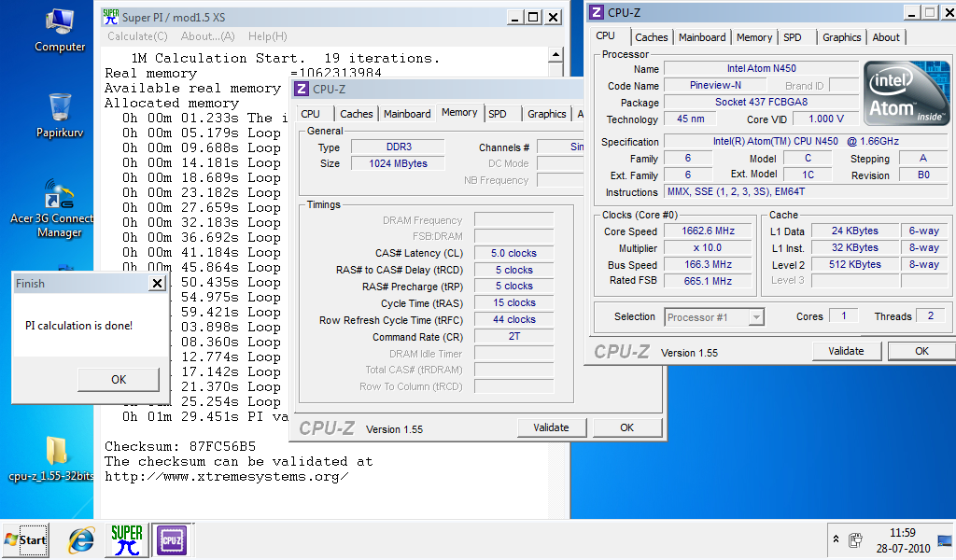Click the Command Rate 2T value

coord(514,336)
